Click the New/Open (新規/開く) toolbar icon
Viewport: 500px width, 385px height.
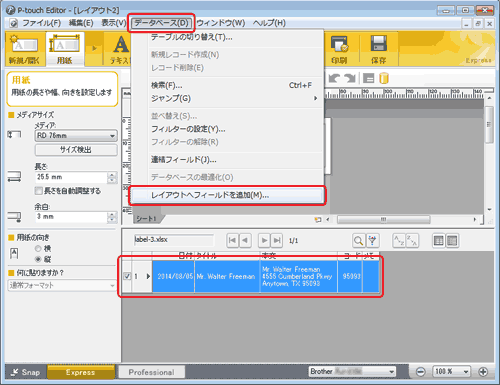pos(25,49)
